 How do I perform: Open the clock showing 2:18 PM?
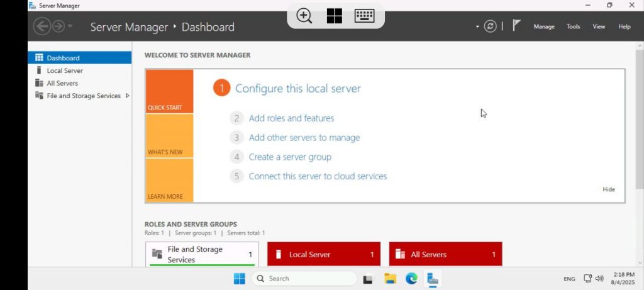(624, 279)
